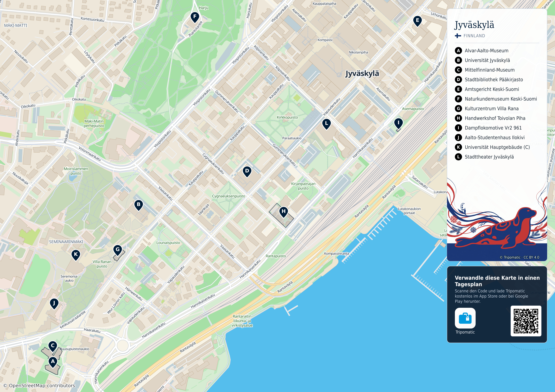
Task: Click map pin E near Urhonkatu
Action: tap(418, 21)
